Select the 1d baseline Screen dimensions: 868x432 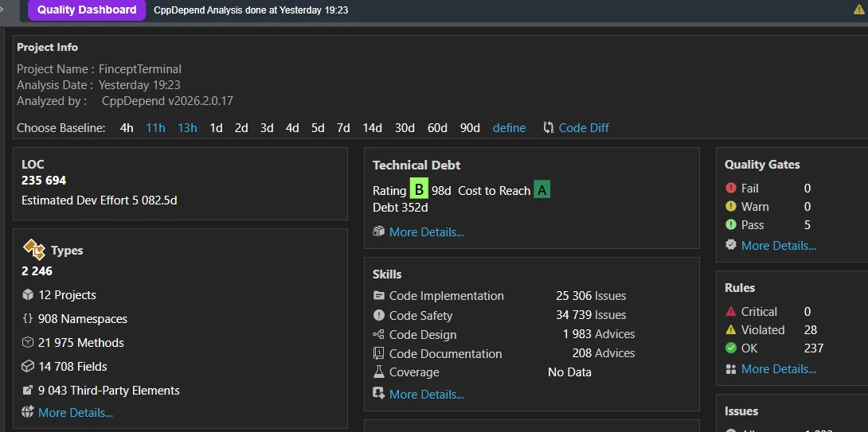(216, 128)
